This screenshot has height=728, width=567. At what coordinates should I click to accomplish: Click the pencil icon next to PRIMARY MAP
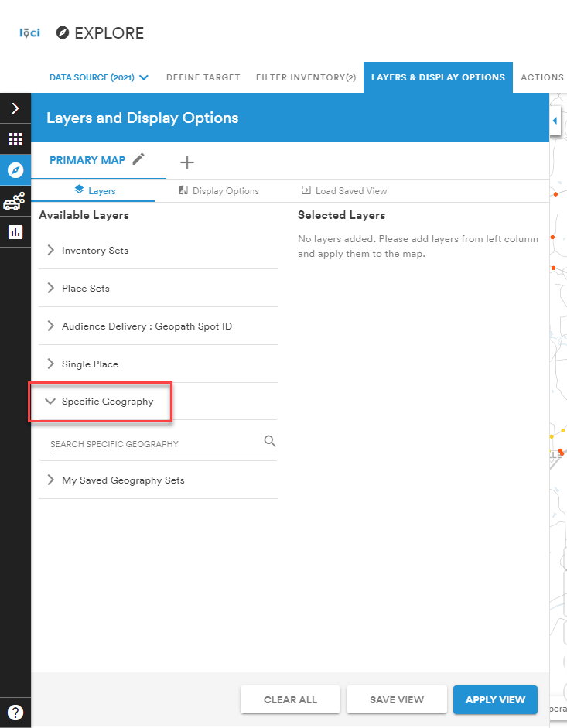(x=140, y=159)
